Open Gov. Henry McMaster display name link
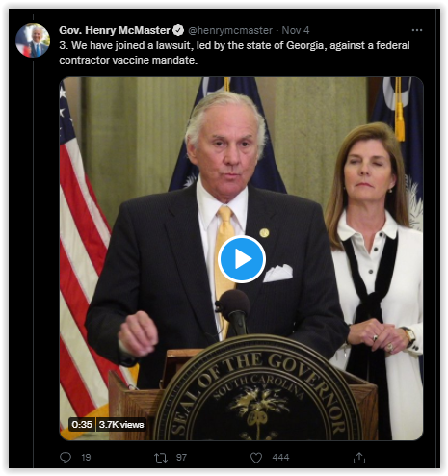The width and height of the screenshot is (448, 476). [115, 30]
